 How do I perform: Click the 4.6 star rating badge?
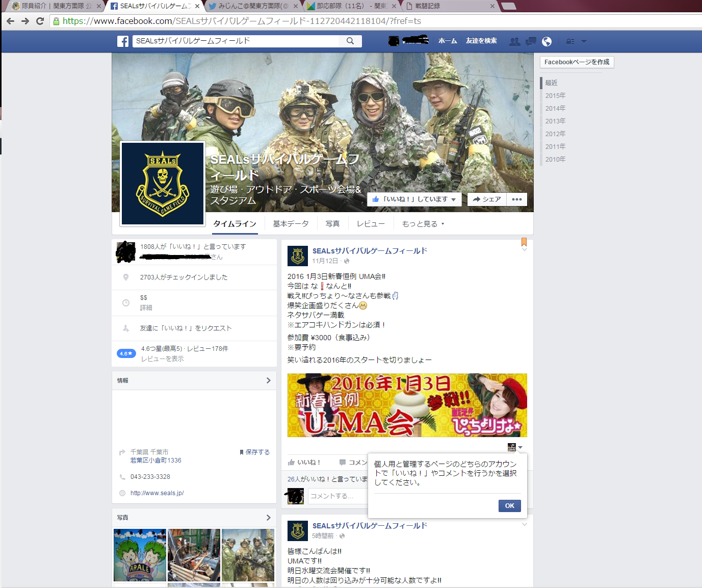(126, 353)
